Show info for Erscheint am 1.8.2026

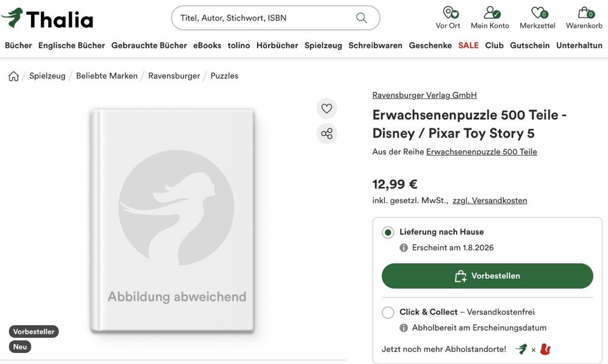(404, 248)
